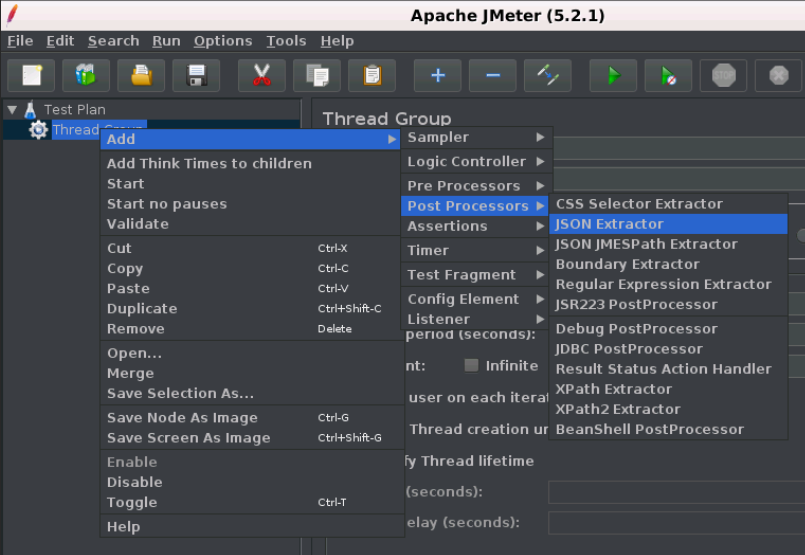Select JSR223 PostProcessor

tap(668, 304)
